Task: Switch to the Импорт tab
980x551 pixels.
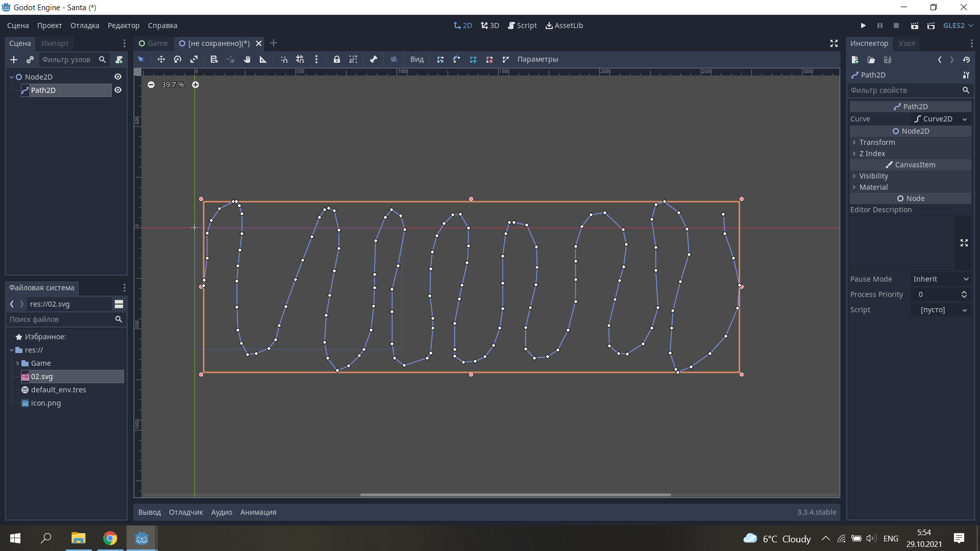Action: click(x=55, y=43)
